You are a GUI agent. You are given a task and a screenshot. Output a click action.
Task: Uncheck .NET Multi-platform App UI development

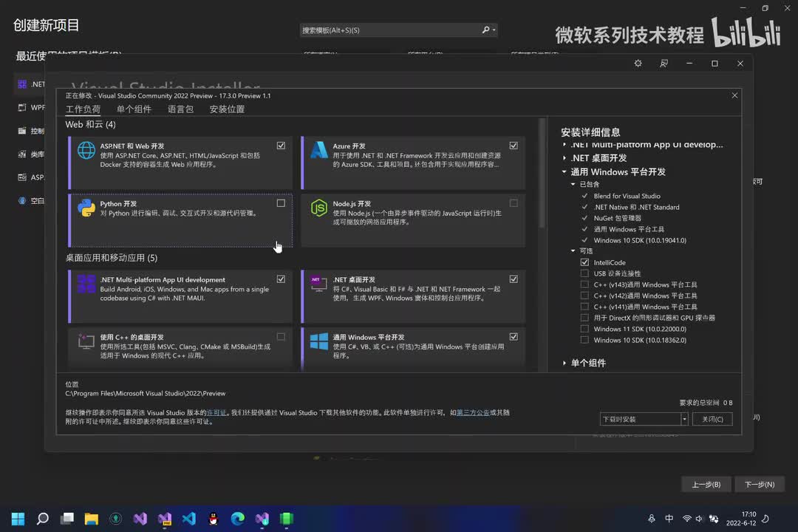[281, 279]
